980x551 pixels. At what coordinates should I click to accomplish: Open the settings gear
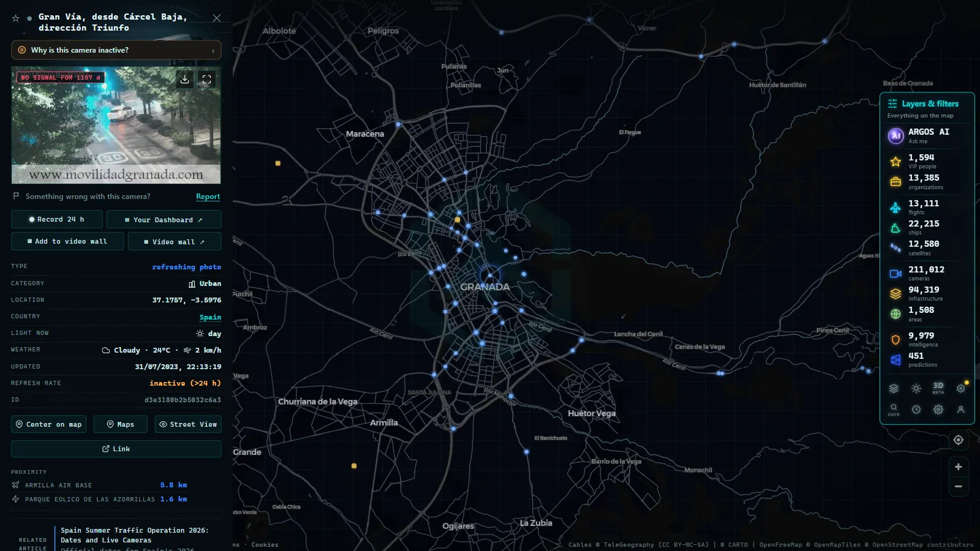coord(938,410)
